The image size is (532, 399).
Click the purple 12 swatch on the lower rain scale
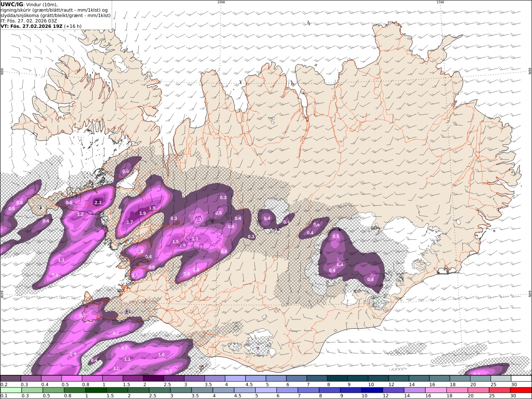(x=393, y=390)
